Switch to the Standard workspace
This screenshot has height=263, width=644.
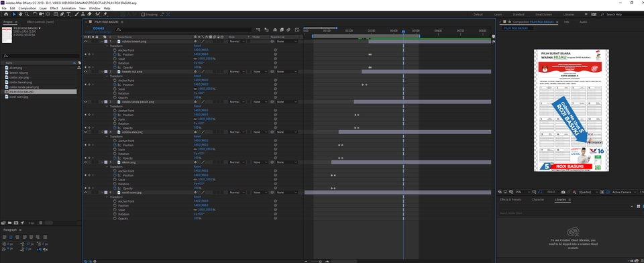[x=519, y=14]
